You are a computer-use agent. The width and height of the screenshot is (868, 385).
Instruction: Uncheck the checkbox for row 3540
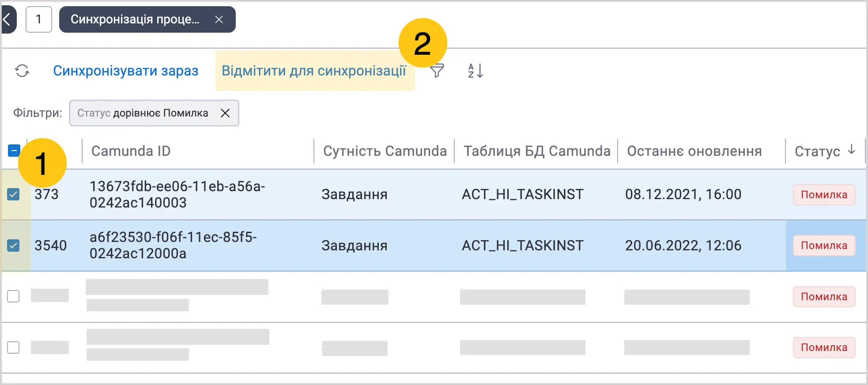pos(14,245)
